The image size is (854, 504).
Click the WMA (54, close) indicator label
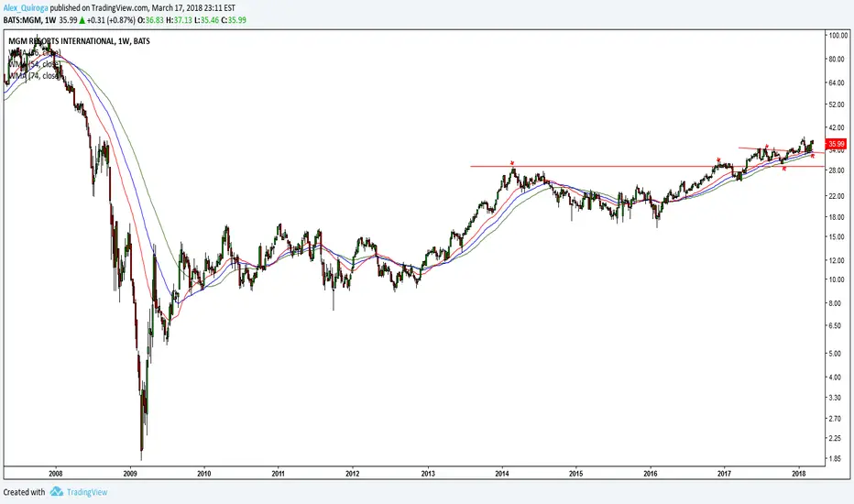tap(34, 64)
